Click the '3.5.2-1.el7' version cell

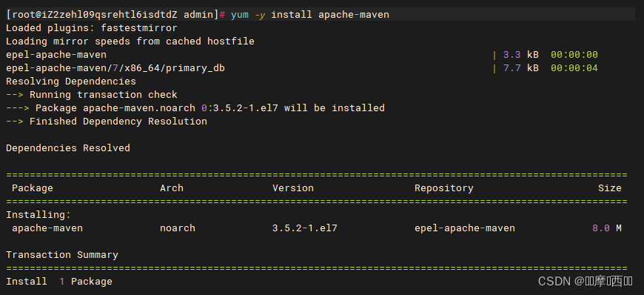point(305,228)
